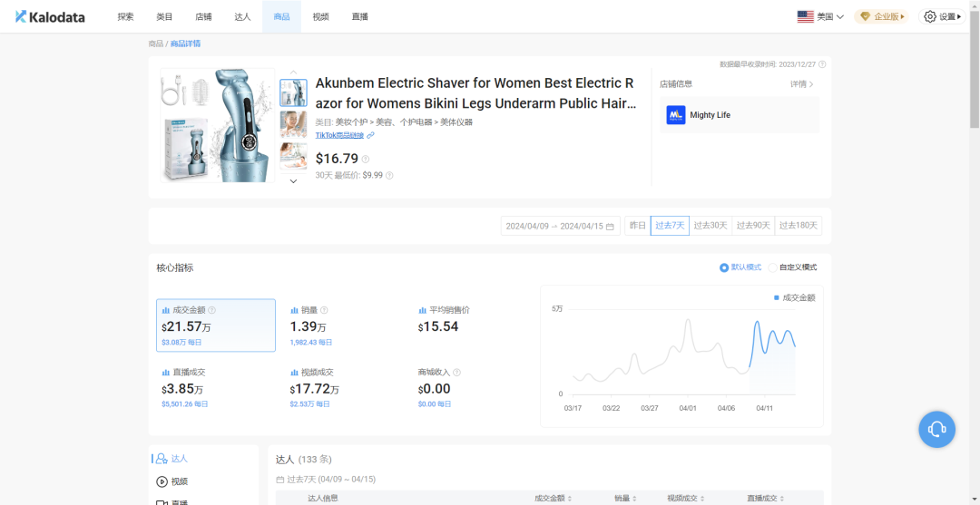Screen dimensions: 980x505
Task: Select the 成交金额 metric card
Action: point(216,325)
